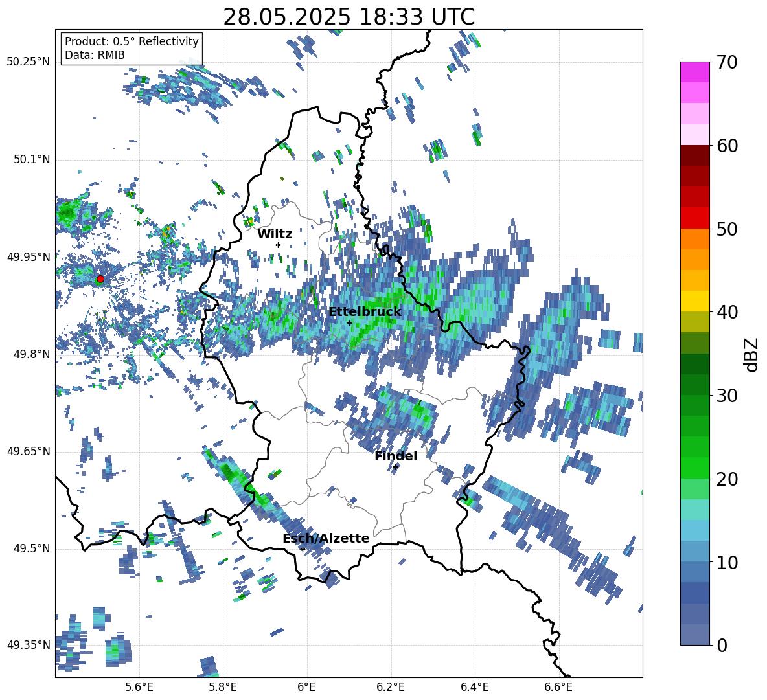Click the 5.6°E longitude label

tap(139, 687)
